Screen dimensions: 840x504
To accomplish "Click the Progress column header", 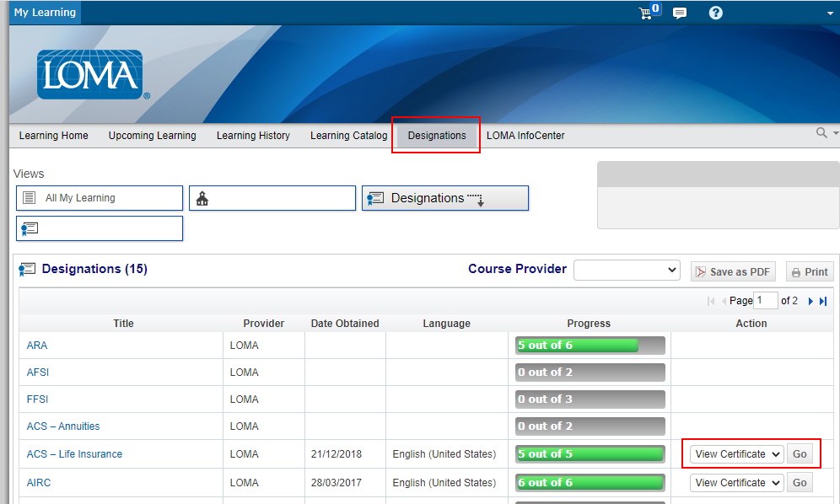I will pyautogui.click(x=589, y=324).
